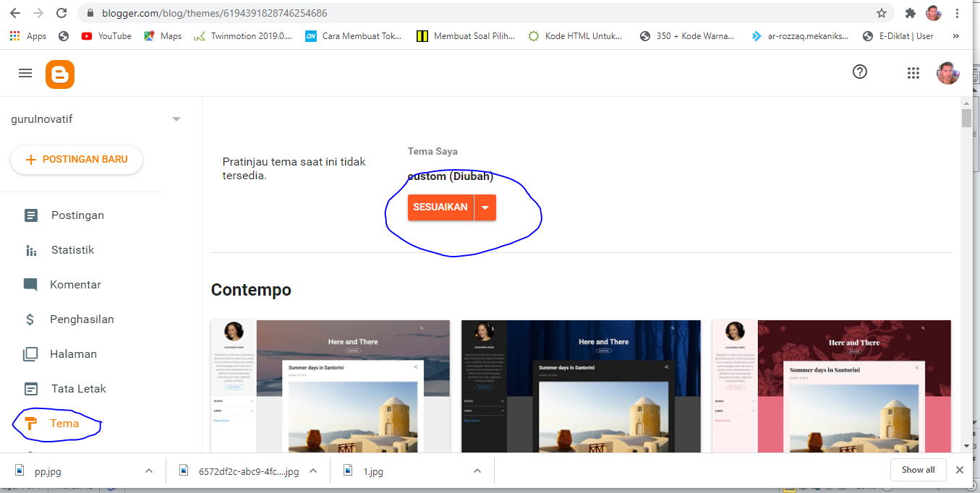Open Chrome profile avatar in toolbar
This screenshot has height=493, width=980.
click(934, 13)
